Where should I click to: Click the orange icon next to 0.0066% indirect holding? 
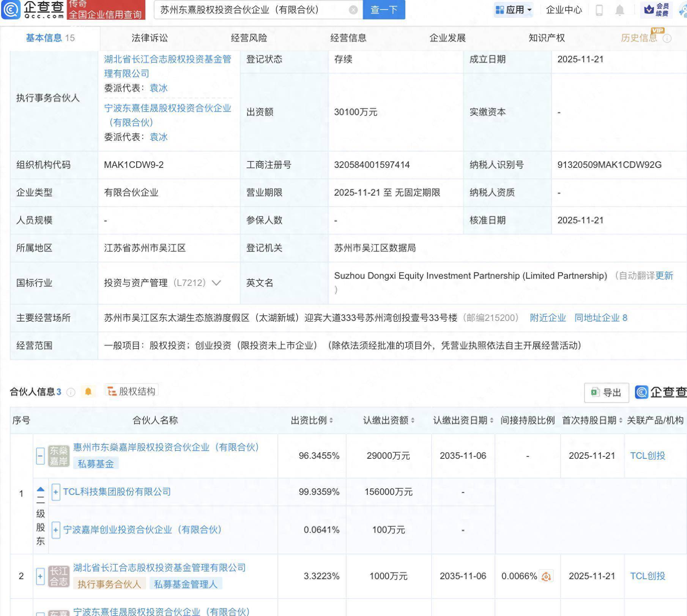tap(545, 576)
